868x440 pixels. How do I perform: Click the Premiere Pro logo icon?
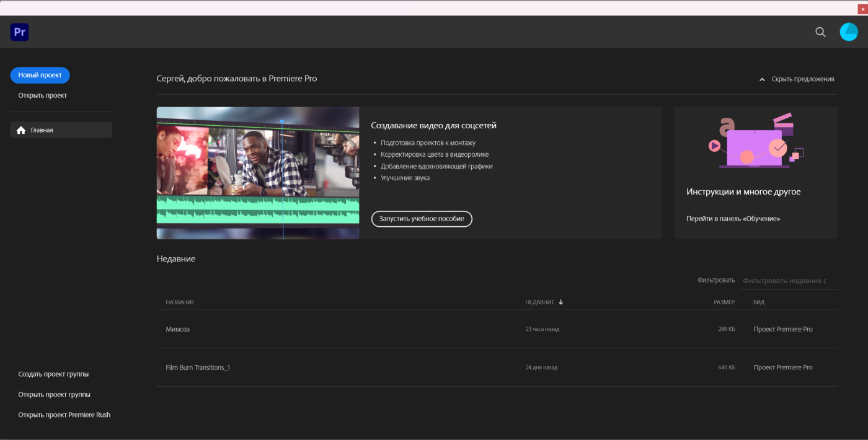coord(19,32)
